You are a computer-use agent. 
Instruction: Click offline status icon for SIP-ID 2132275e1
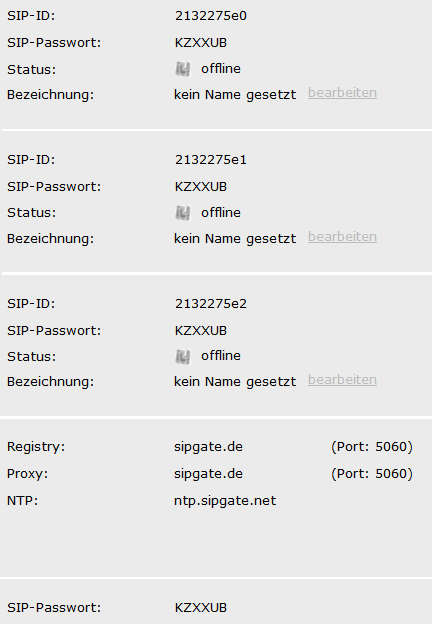click(x=183, y=213)
